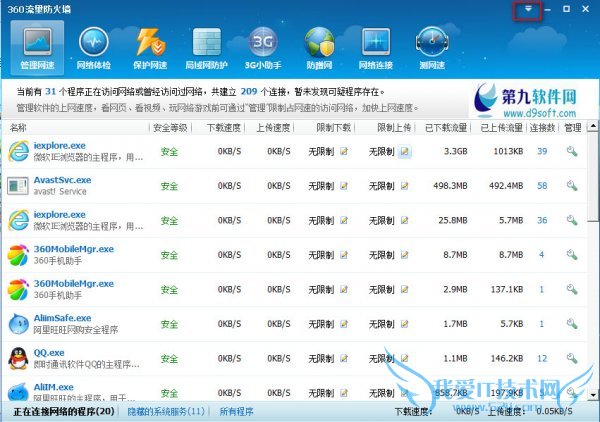Click the 安全 rating in the QQ.exe row
600x422 pixels.
(169, 359)
